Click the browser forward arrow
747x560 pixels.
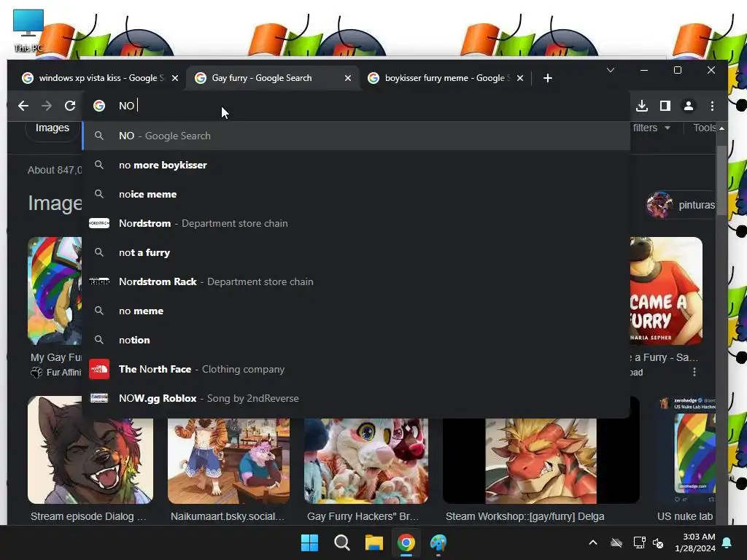click(x=47, y=106)
